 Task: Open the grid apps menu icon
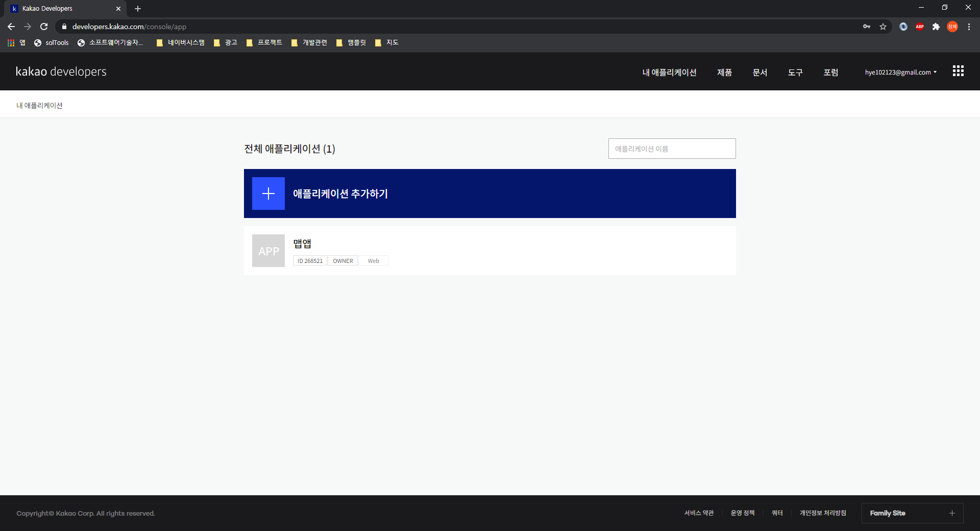coord(958,71)
